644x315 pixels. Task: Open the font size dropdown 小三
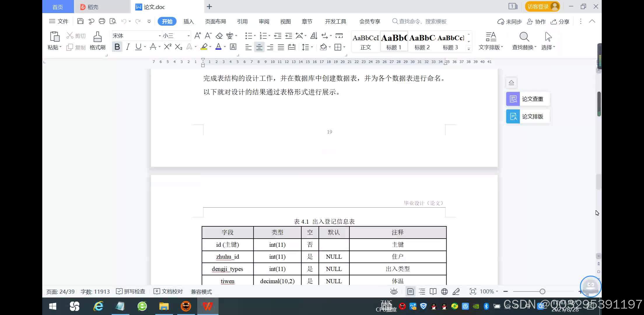coord(188,36)
